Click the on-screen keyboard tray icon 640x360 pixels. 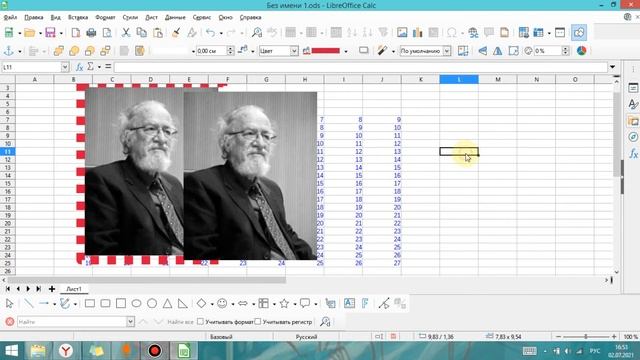pyautogui.click(x=530, y=351)
